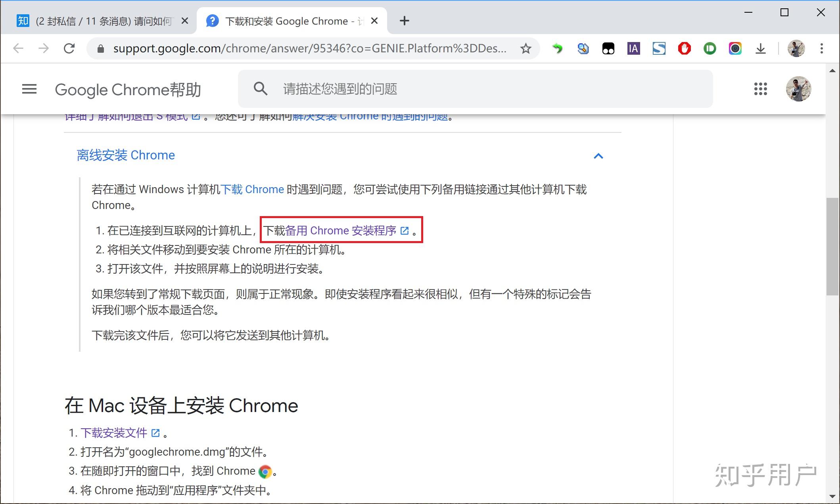Bookmark this page with the star icon
The width and height of the screenshot is (840, 504).
(x=526, y=48)
